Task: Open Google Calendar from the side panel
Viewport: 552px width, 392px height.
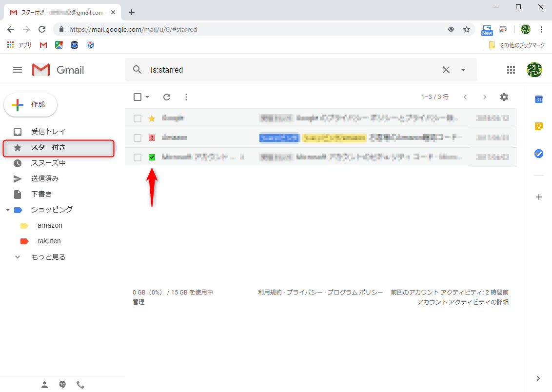Action: tap(538, 99)
